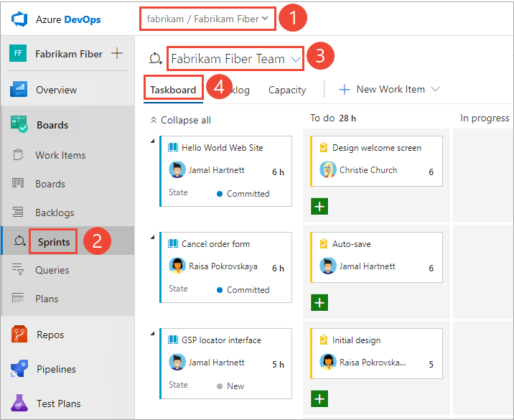Click Jamal Hartnett avatar on GSP locator card

point(177,363)
